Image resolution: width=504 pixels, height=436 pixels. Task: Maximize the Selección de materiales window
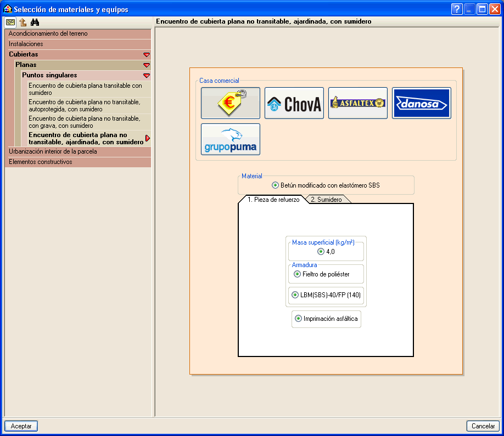click(x=483, y=9)
